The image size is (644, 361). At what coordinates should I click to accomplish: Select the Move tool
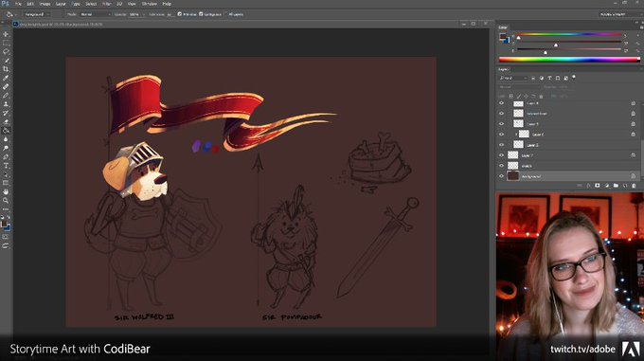(x=6, y=34)
